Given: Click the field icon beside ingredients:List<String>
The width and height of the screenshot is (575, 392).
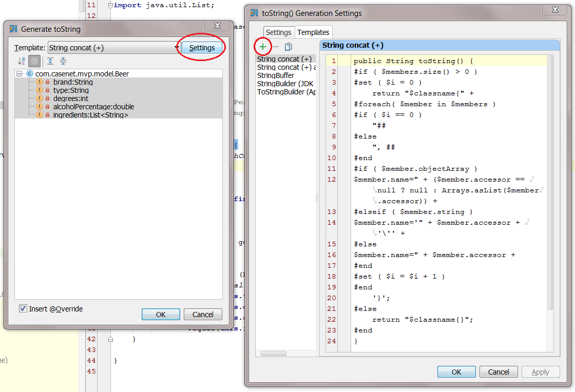Looking at the screenshot, I should coord(40,114).
